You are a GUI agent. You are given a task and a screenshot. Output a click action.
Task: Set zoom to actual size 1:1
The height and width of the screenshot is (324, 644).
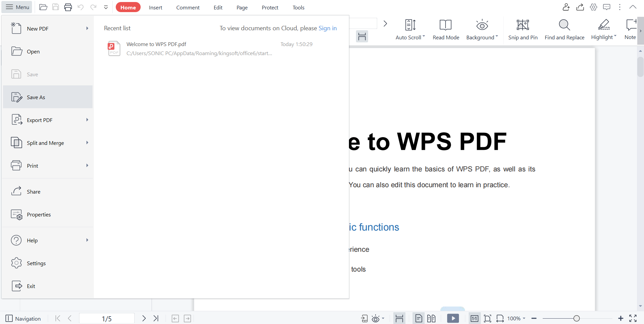tap(474, 318)
